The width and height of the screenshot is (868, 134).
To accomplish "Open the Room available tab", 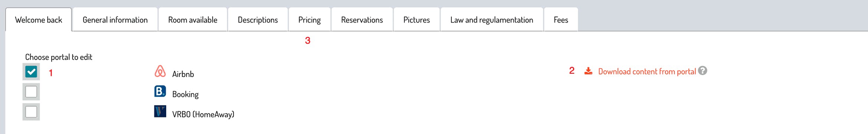I will pyautogui.click(x=193, y=20).
